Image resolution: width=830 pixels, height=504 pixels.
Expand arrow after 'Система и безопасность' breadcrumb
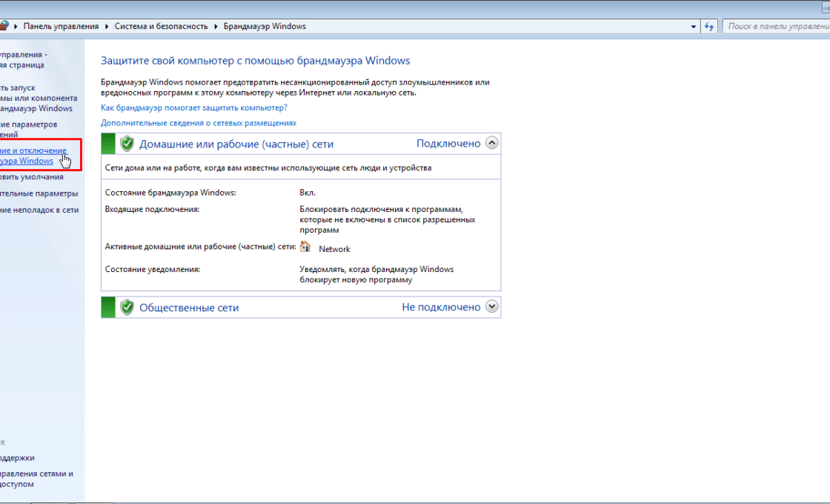click(x=216, y=26)
